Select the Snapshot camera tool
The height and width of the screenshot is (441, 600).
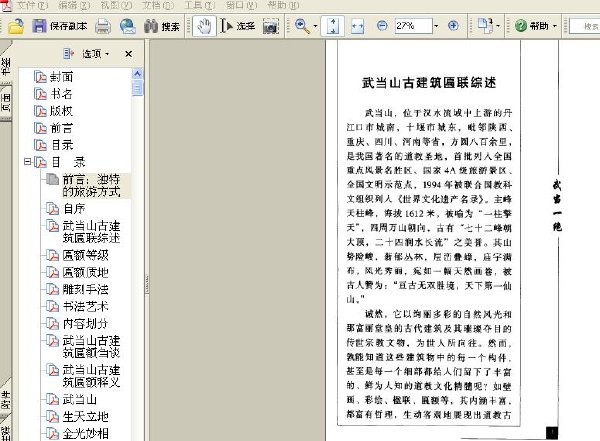pyautogui.click(x=271, y=26)
